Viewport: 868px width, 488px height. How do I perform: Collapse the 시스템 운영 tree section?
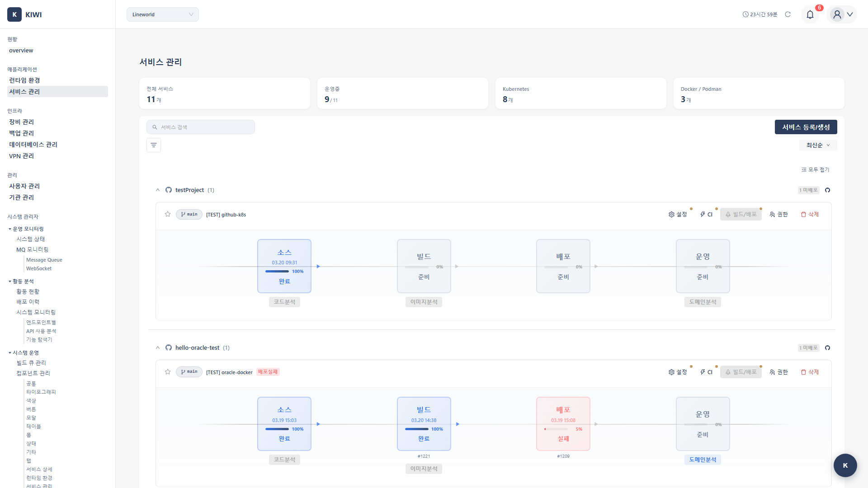pos(10,353)
